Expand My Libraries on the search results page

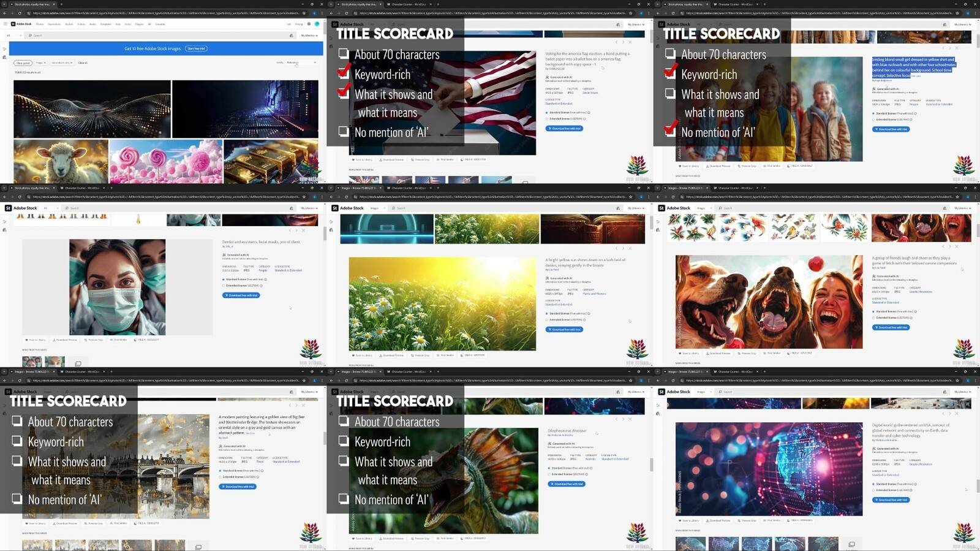309,36
